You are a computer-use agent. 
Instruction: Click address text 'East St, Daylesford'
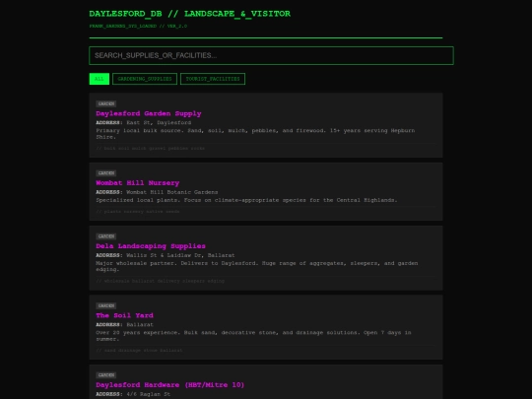point(159,123)
